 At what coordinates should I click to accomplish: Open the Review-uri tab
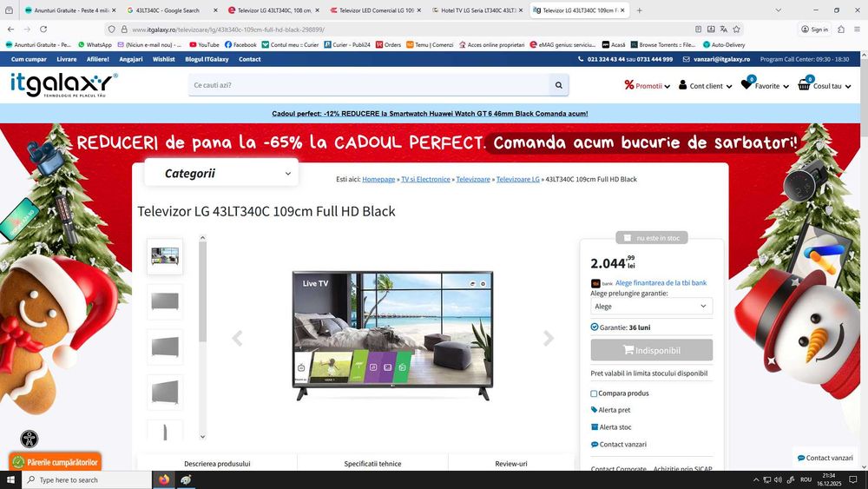511,463
